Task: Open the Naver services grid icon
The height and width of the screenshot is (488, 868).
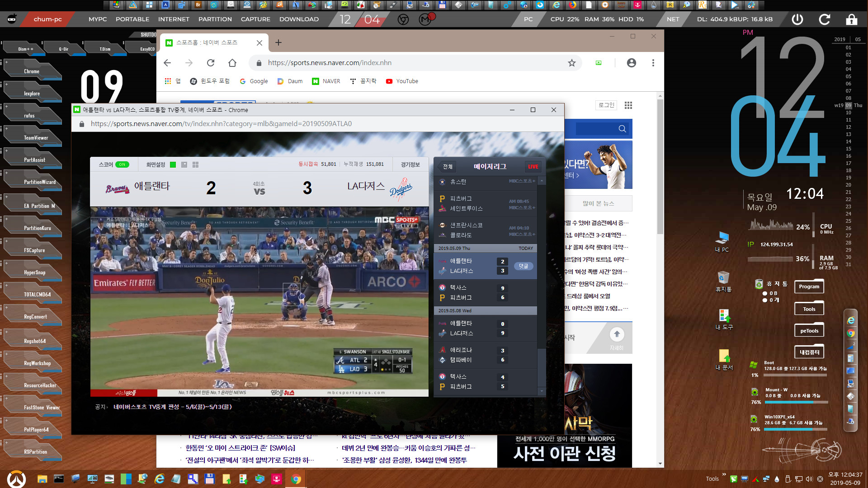Action: 628,105
